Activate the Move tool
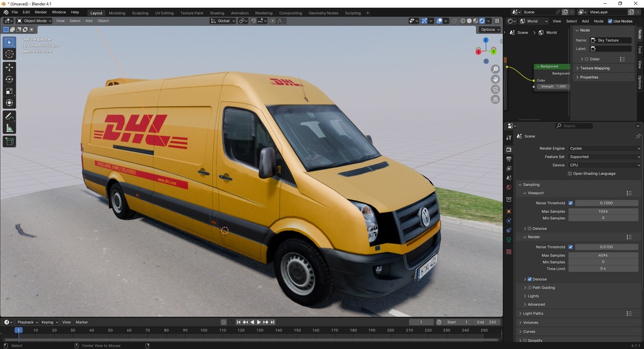This screenshot has height=349, width=644. click(9, 67)
